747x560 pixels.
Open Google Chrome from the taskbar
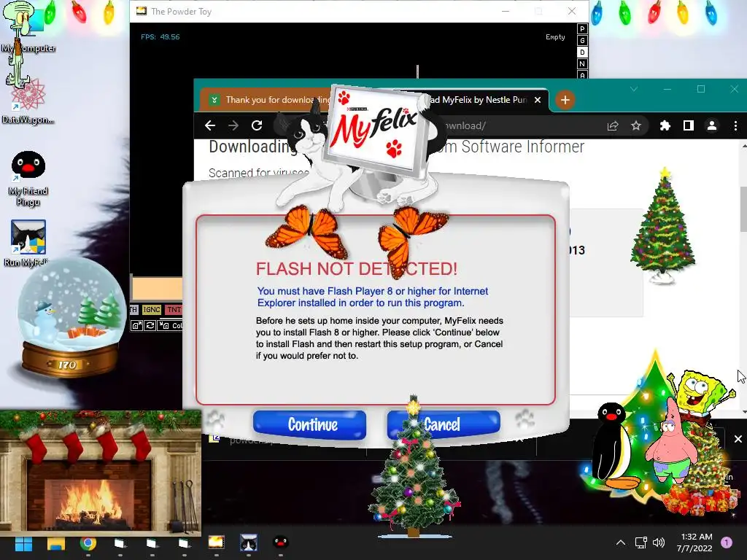[88, 543]
